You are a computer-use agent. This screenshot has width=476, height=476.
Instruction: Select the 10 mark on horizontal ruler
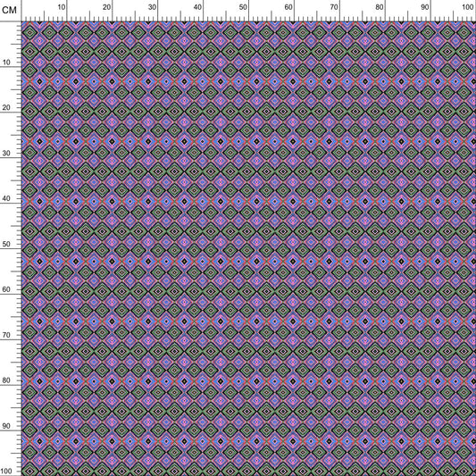[x=62, y=7]
